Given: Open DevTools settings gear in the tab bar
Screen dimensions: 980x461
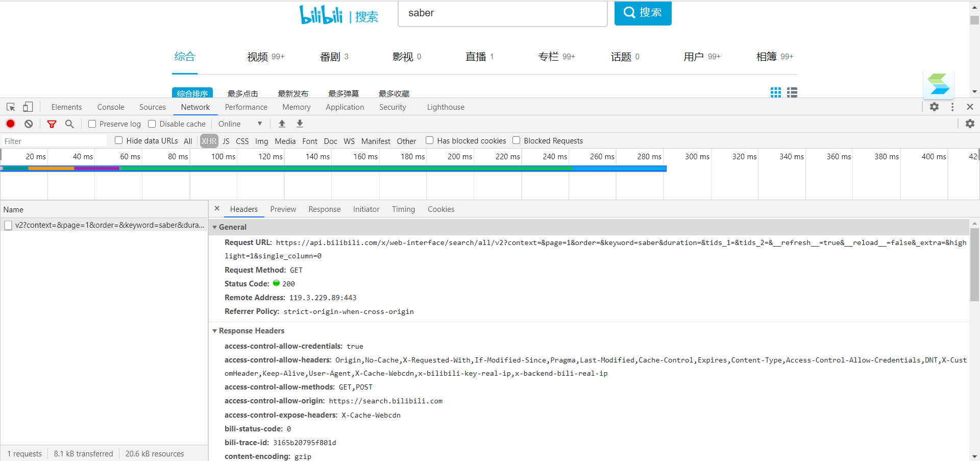Looking at the screenshot, I should coord(934,107).
